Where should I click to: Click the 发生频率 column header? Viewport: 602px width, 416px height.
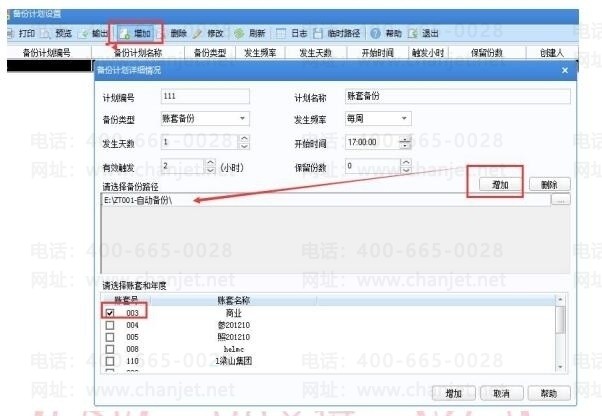tap(260, 53)
